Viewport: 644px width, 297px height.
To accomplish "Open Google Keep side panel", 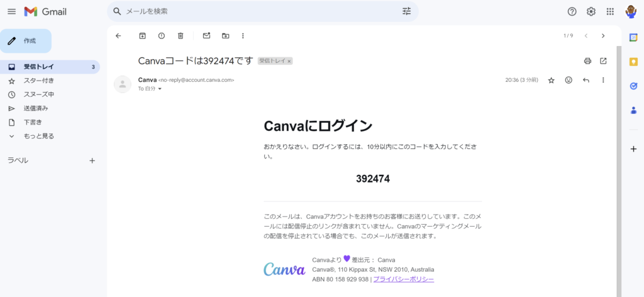I will pyautogui.click(x=633, y=62).
